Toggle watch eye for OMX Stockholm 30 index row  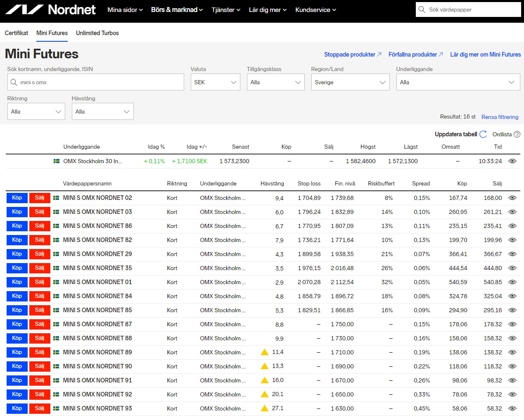tap(512, 161)
